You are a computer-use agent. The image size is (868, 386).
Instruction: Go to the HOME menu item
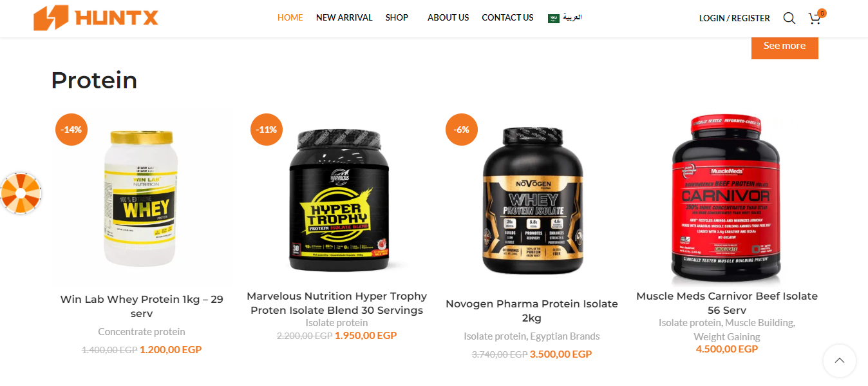pyautogui.click(x=290, y=18)
